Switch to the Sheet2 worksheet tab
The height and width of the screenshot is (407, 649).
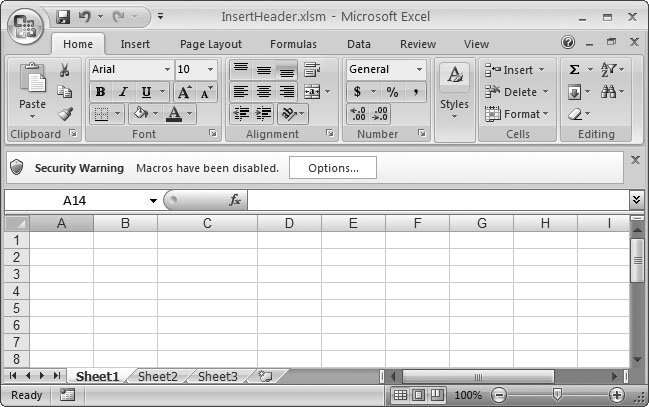click(x=157, y=377)
